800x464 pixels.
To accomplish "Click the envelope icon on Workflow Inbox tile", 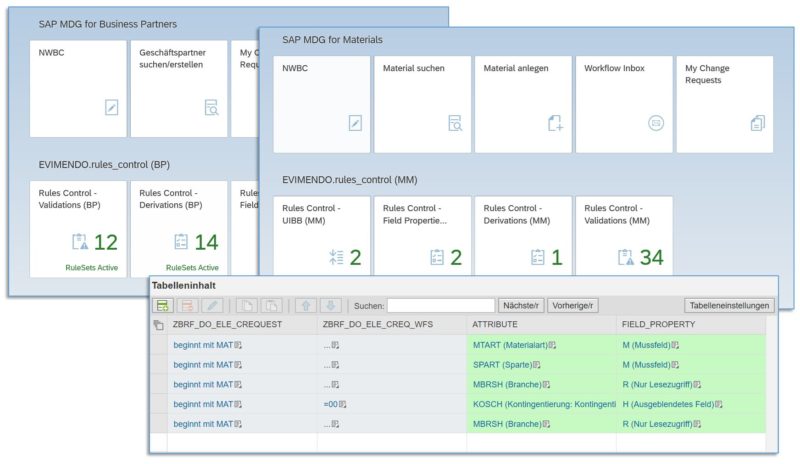I will 656,123.
